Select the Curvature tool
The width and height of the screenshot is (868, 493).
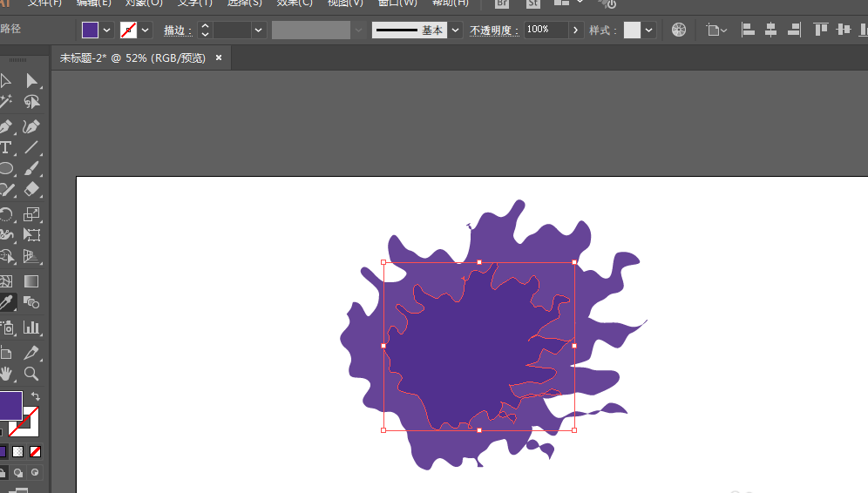point(31,126)
